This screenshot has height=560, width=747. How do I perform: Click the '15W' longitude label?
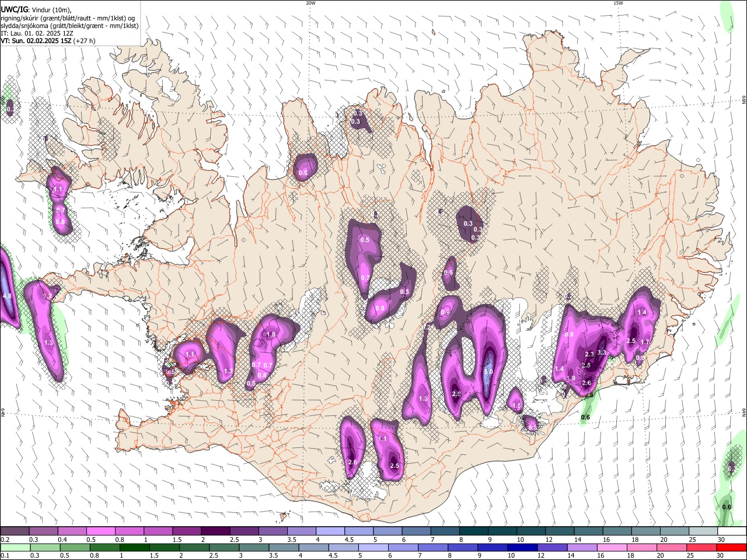(x=618, y=3)
